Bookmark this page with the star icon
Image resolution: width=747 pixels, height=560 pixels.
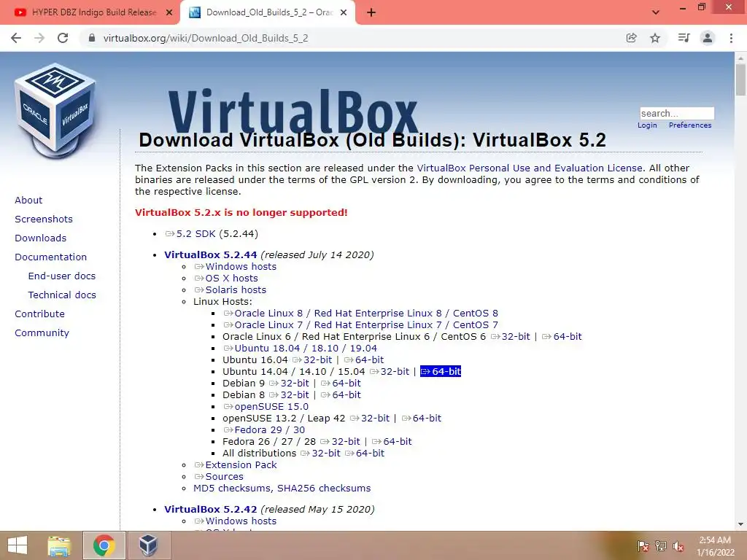tap(655, 38)
